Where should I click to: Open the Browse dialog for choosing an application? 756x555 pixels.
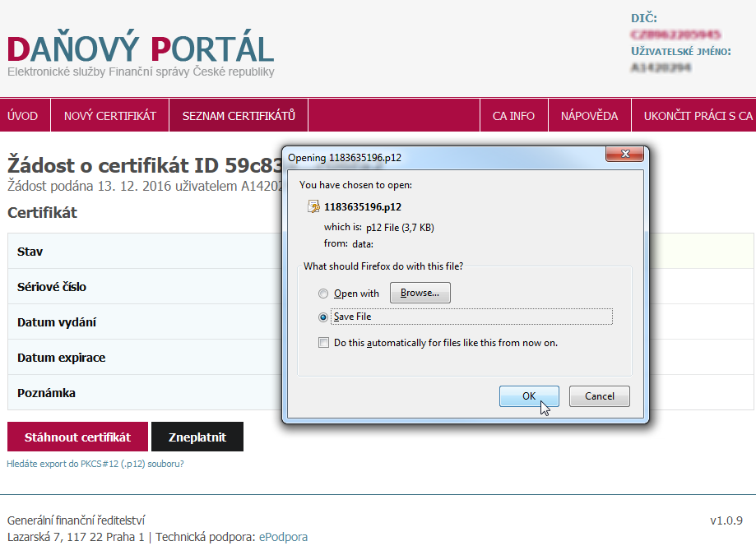[x=420, y=292]
